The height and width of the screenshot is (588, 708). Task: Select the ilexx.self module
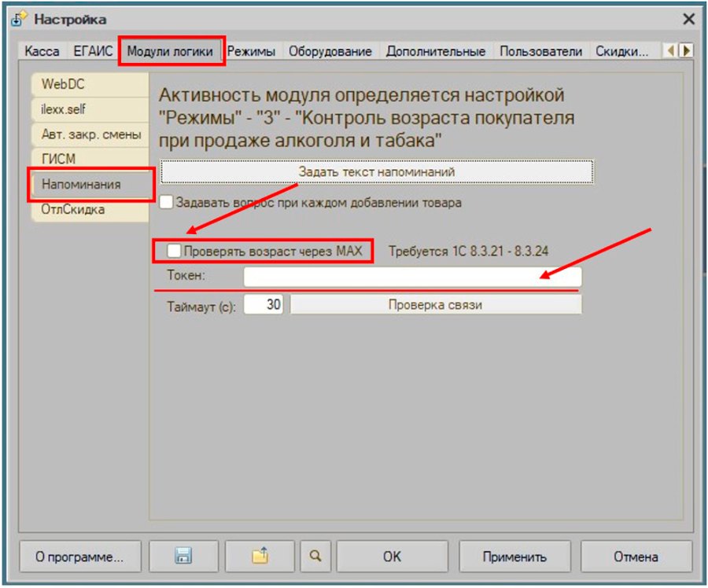pyautogui.click(x=90, y=109)
